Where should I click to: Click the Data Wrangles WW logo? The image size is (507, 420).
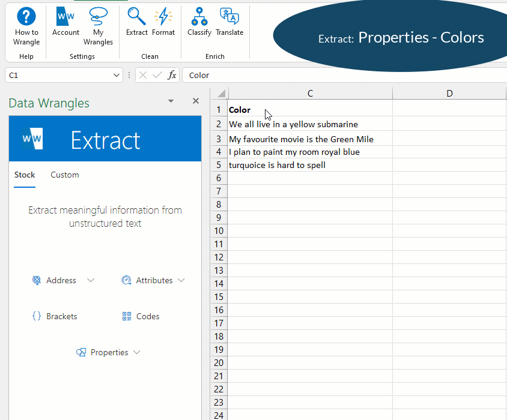point(32,138)
